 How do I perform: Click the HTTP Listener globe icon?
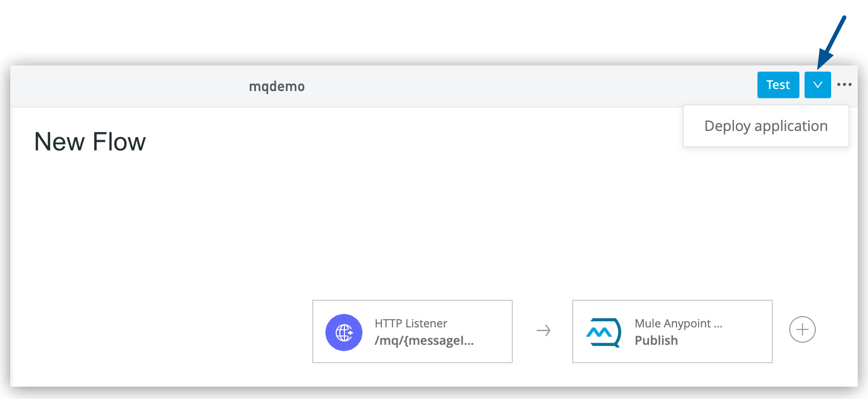(x=344, y=331)
